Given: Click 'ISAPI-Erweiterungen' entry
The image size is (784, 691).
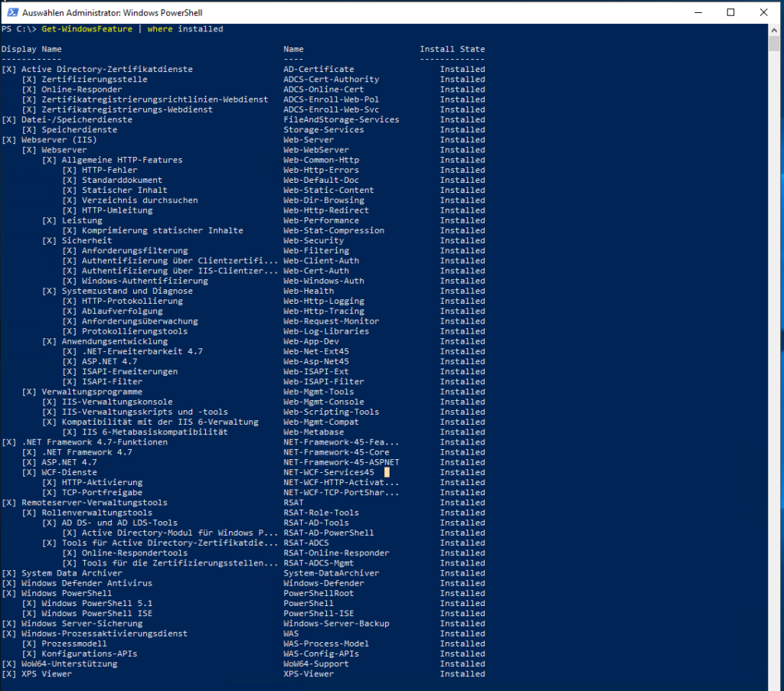Looking at the screenshot, I should (x=129, y=371).
